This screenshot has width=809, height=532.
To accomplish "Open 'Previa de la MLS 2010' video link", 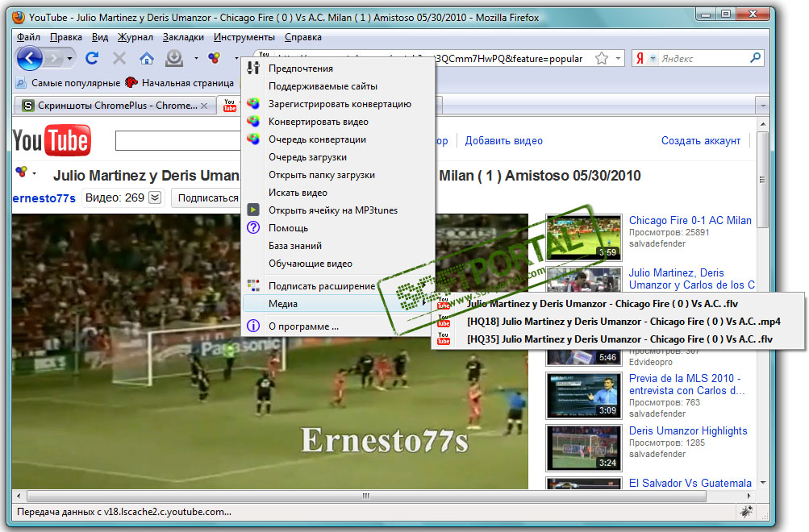I will coord(686,384).
